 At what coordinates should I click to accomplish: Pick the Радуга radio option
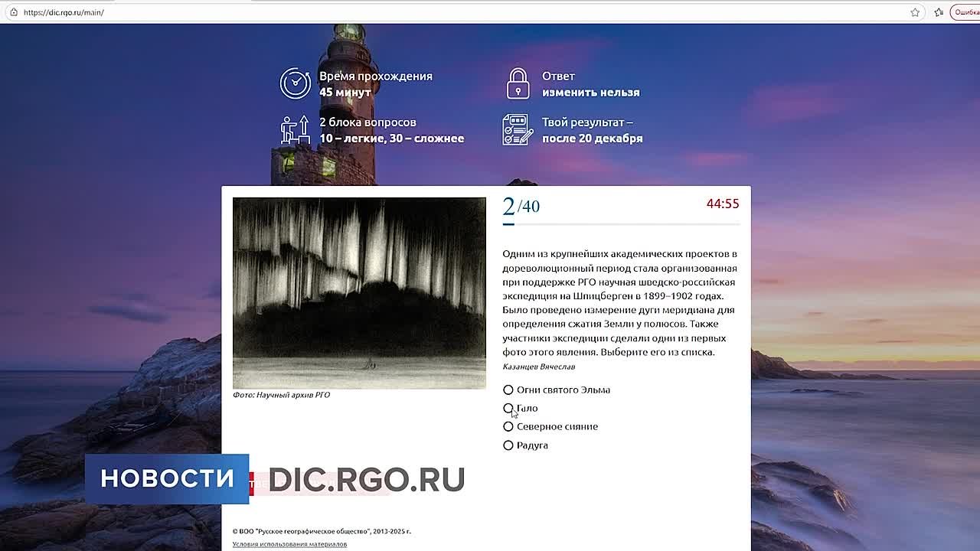(508, 445)
